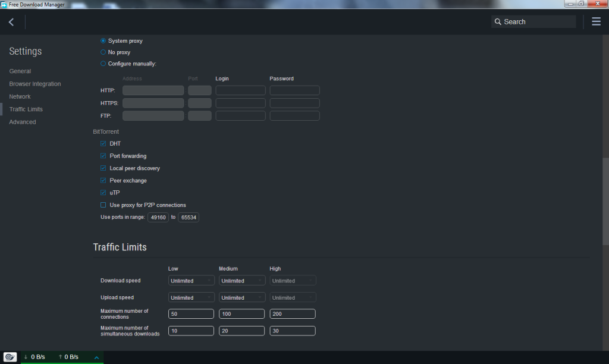
Task: Click the back arrow navigation icon
Action: [11, 21]
